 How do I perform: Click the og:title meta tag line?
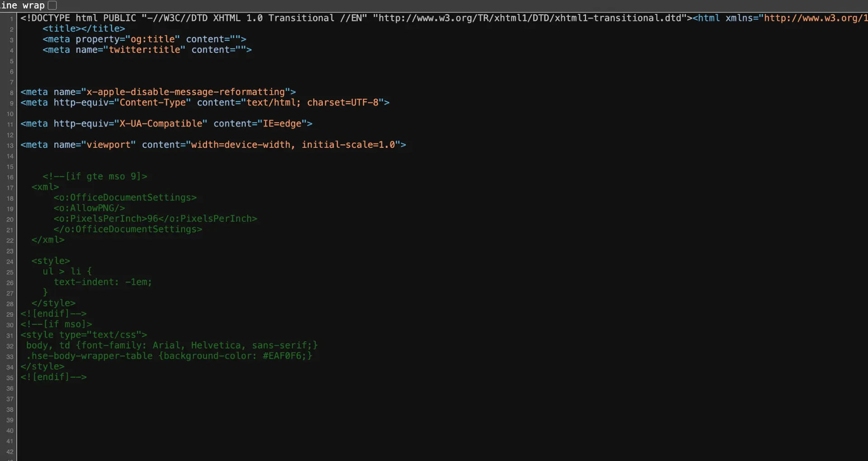tap(144, 39)
